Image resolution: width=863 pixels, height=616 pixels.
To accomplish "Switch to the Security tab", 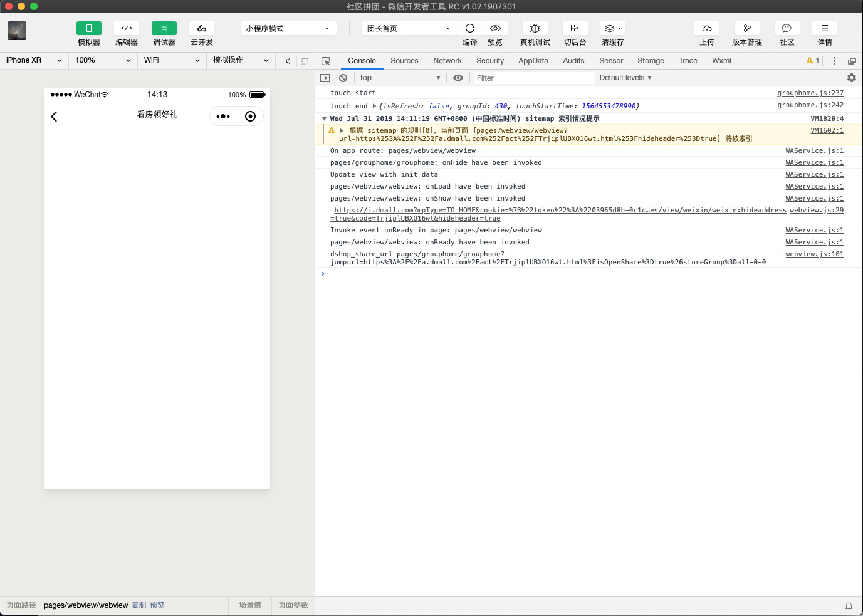I will (490, 61).
